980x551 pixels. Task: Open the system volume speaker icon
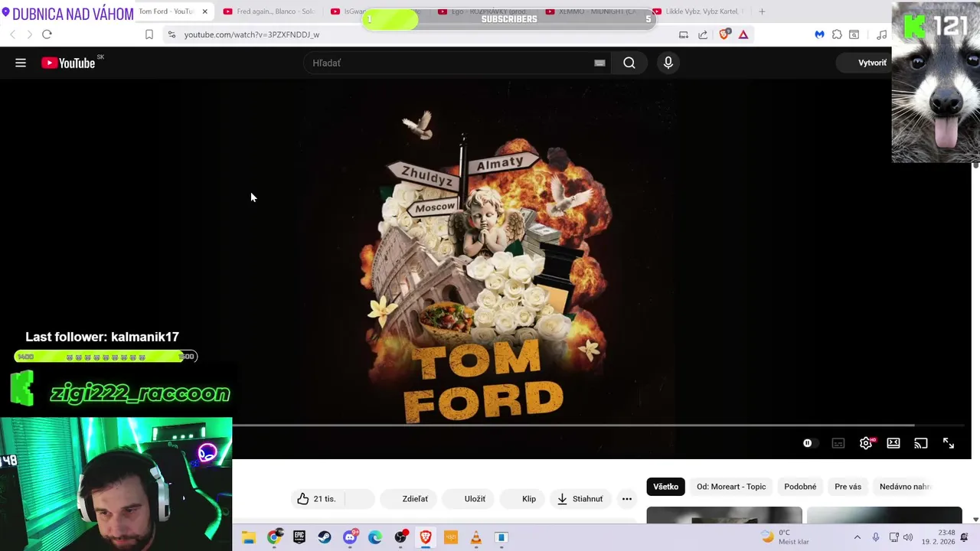(908, 537)
